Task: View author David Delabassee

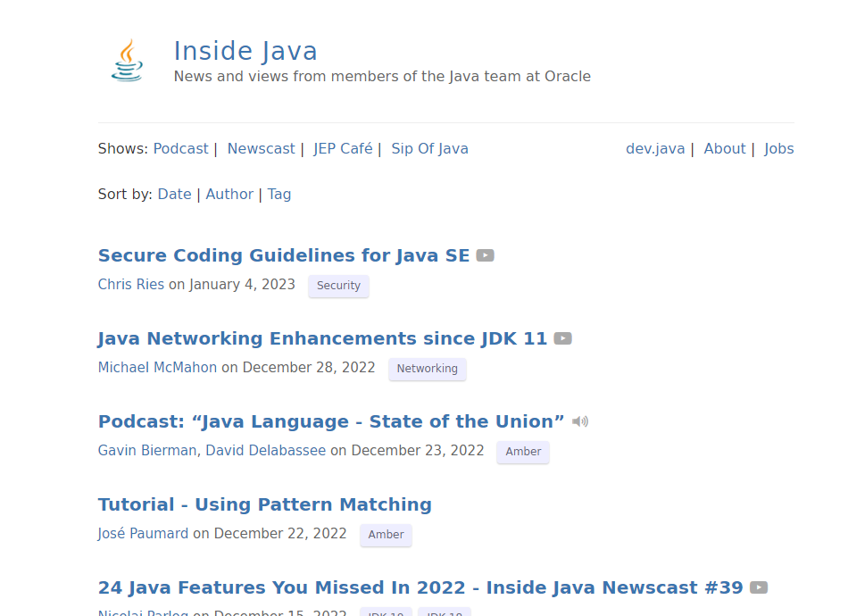Action: (x=265, y=451)
